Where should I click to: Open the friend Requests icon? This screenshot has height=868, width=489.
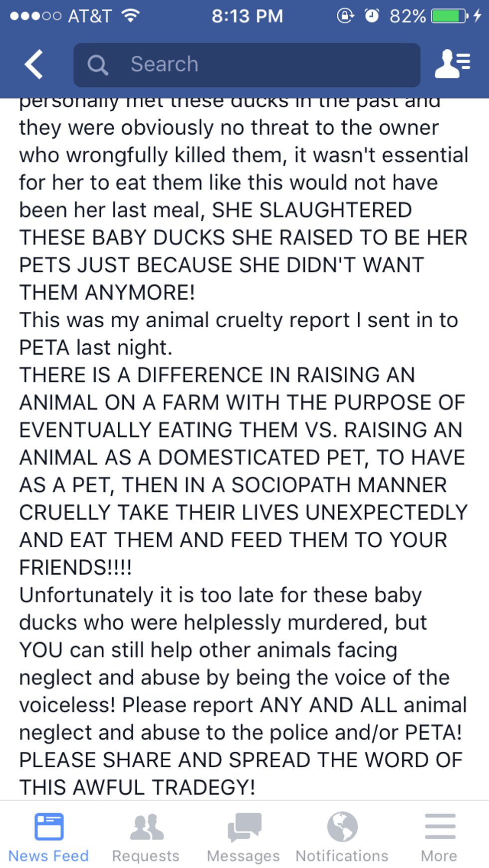tap(146, 826)
